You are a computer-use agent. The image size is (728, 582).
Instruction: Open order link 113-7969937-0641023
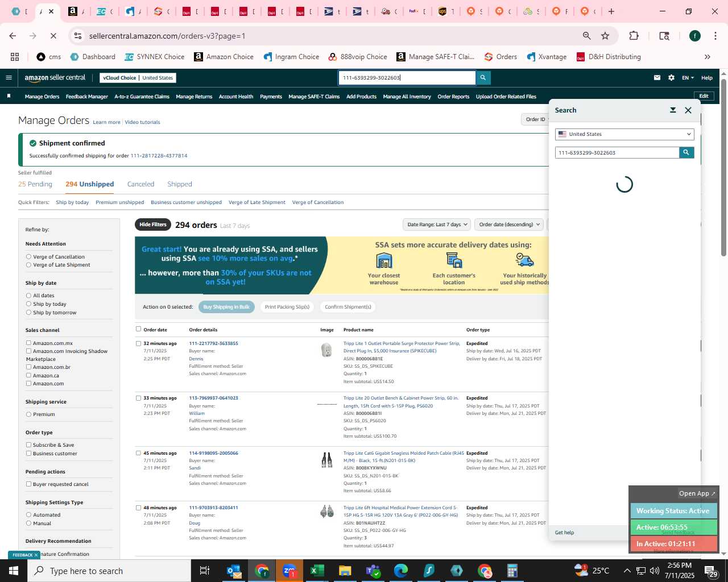click(x=214, y=398)
